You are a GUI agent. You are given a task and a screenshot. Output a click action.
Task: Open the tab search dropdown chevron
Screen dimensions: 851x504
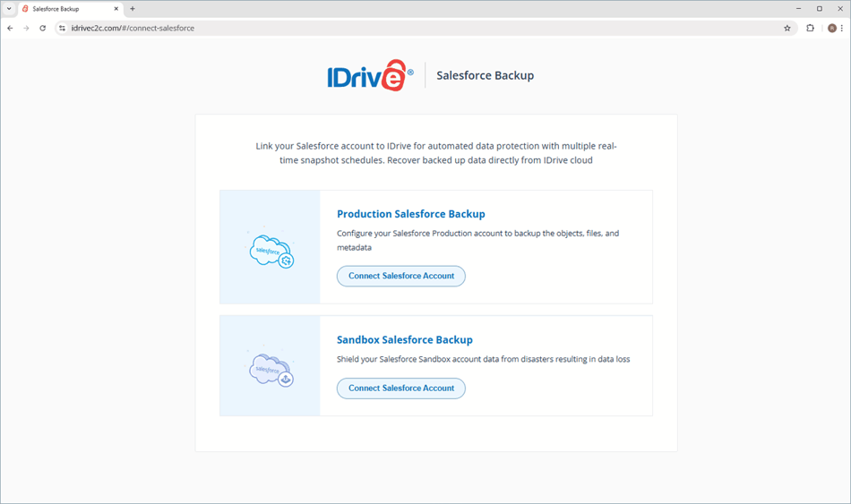(x=8, y=8)
